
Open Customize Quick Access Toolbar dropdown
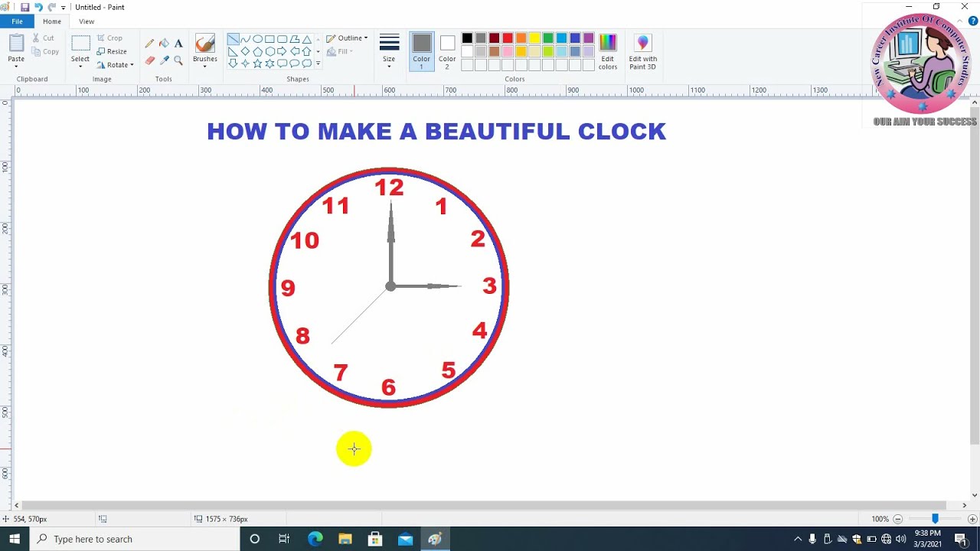tap(63, 7)
